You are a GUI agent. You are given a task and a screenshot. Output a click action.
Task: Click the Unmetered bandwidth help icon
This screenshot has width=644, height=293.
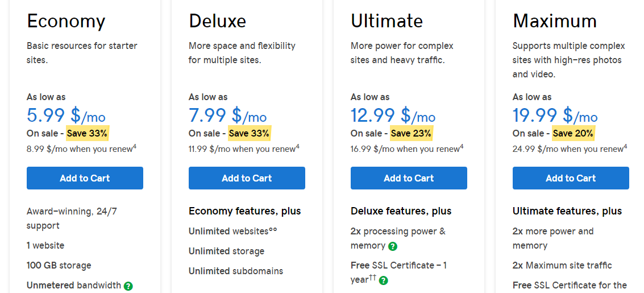[x=128, y=286]
